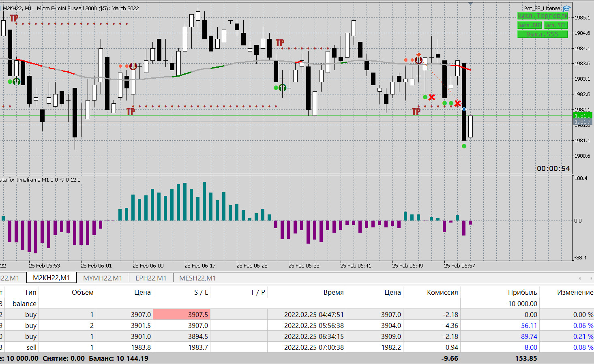Click the 25 Feb 06:41 time label

point(356,266)
